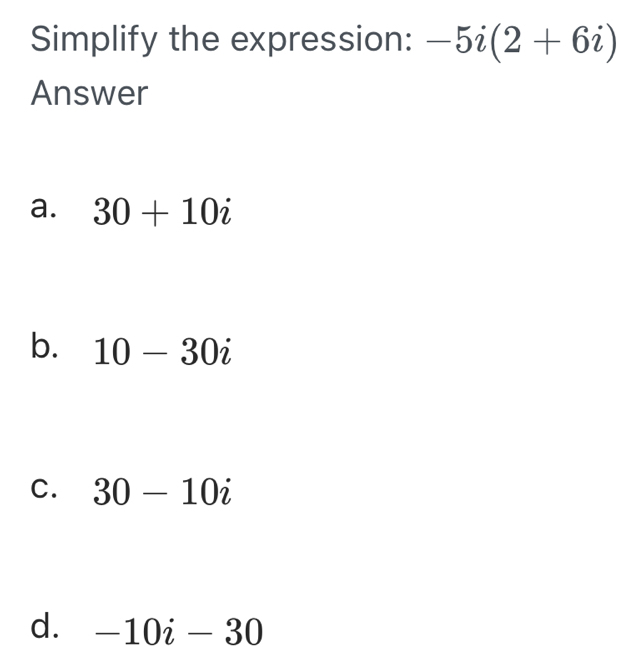Click the '10' term in option b
This screenshot has width=637, height=669.
point(111,352)
